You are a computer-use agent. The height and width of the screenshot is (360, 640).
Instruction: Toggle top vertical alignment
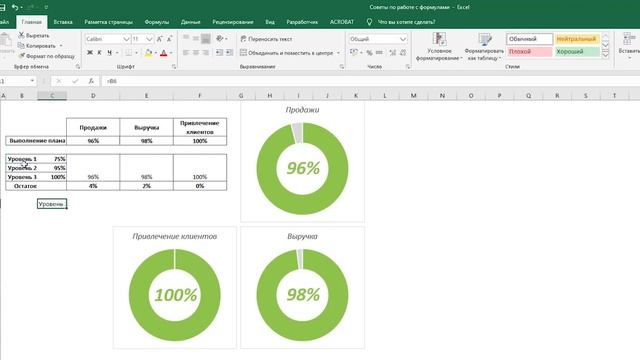186,38
